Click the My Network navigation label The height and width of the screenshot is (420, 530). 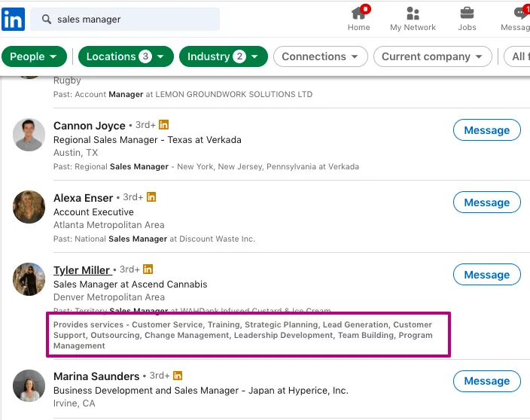413,27
